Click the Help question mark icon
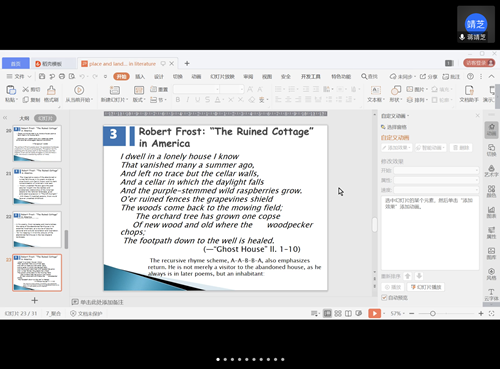500x369 pixels. tap(470, 76)
